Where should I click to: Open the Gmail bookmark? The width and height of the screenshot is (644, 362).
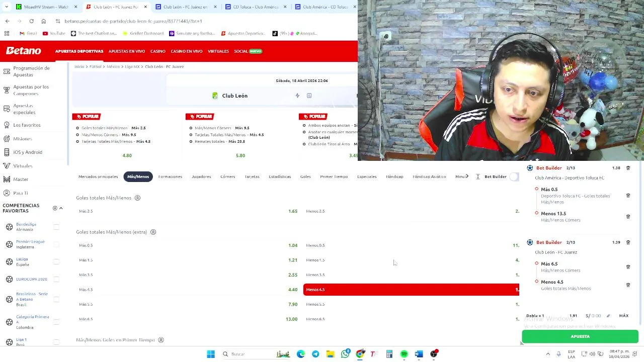(28, 33)
